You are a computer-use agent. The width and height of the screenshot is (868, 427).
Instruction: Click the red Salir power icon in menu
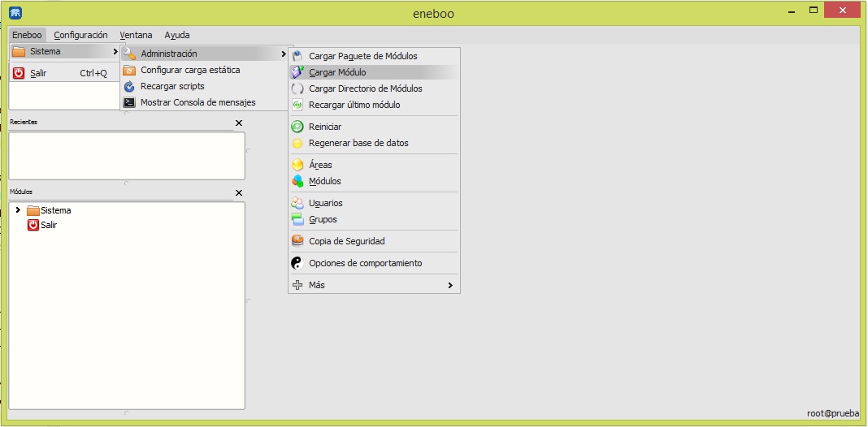(x=20, y=73)
